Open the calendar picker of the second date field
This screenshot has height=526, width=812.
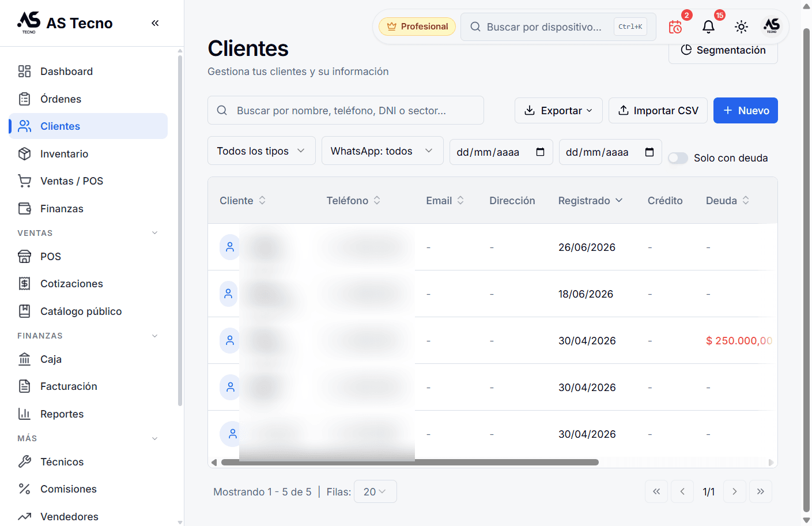tap(649, 152)
